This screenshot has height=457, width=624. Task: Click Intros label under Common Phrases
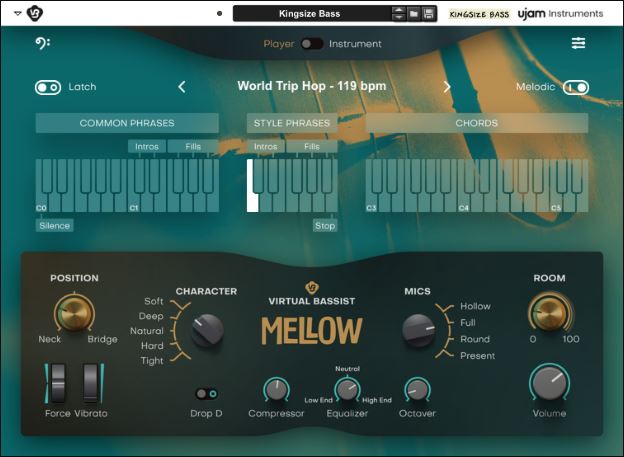[x=147, y=146]
